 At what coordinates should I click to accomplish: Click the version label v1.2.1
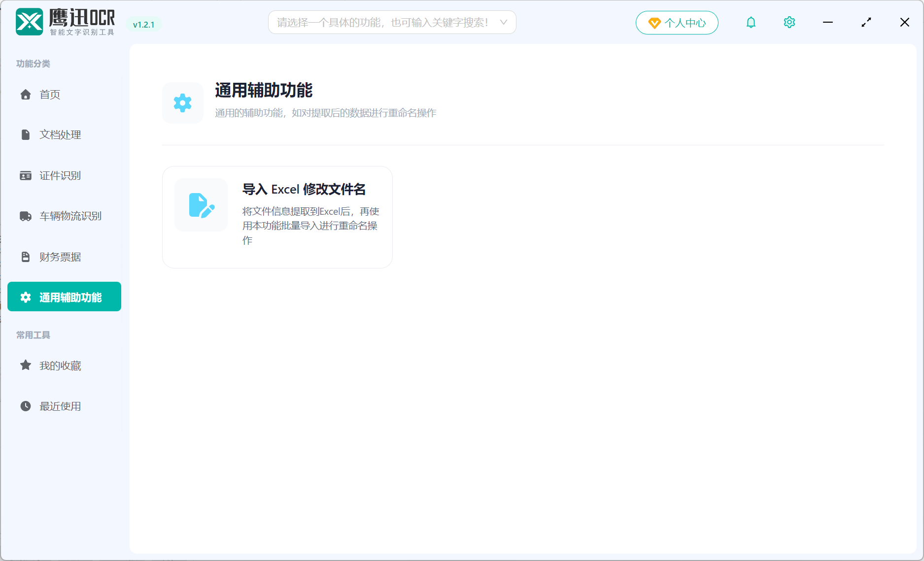[x=144, y=25]
